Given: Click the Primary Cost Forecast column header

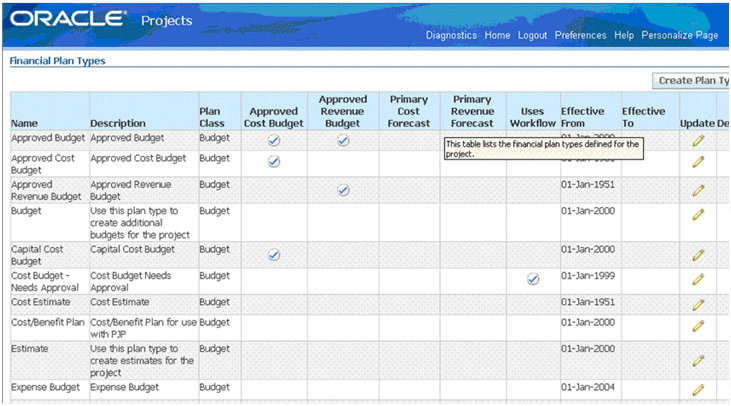Looking at the screenshot, I should pyautogui.click(x=409, y=111).
